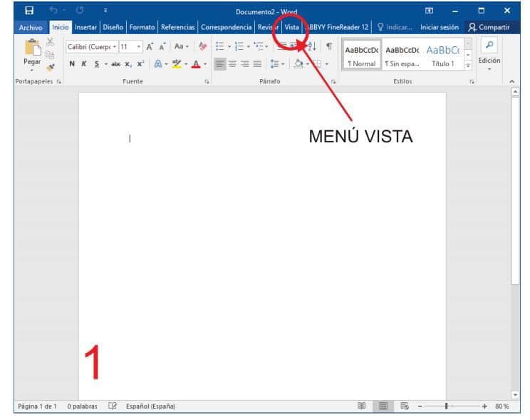Expand the styles gallery More arrow
This screenshot has width=530, height=420.
468,66
